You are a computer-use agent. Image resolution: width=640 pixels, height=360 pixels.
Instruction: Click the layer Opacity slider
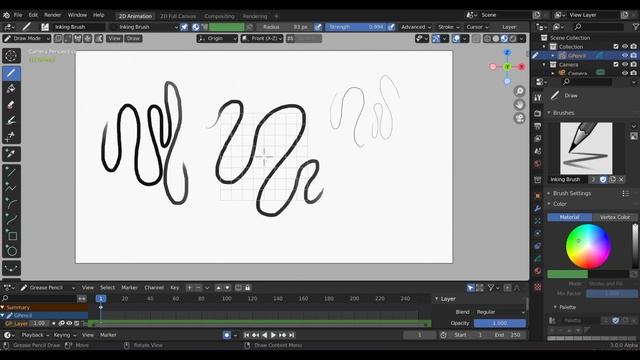(500, 323)
